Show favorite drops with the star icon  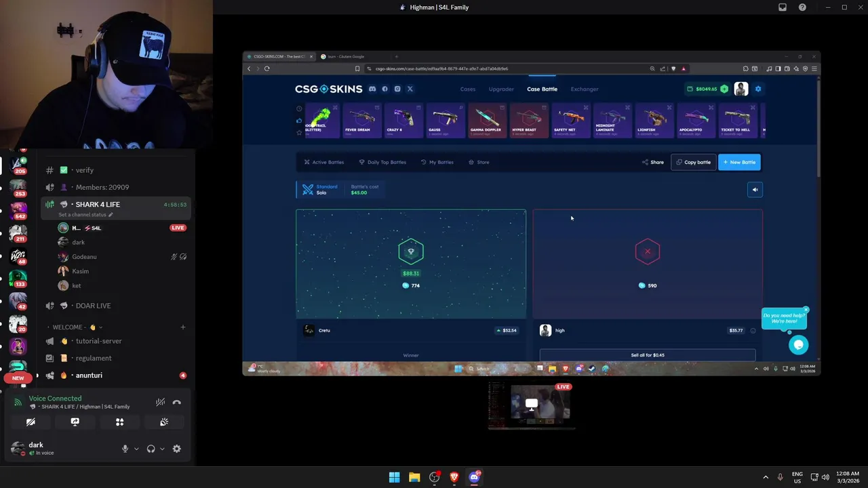tap(299, 132)
